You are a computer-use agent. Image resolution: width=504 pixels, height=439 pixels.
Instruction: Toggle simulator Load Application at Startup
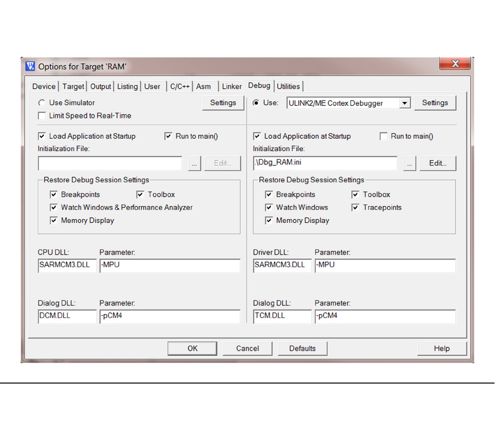coord(42,136)
